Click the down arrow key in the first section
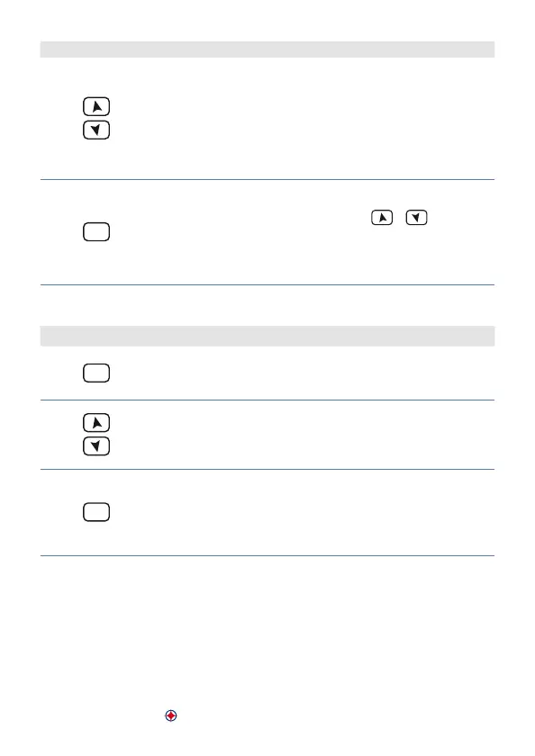This screenshot has width=535, height=756. click(x=96, y=130)
